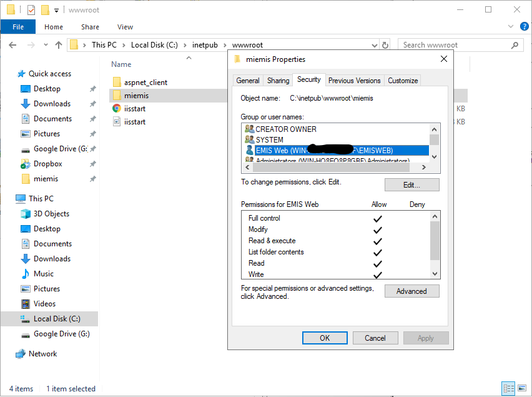
Task: Click the Chrome icon of first iisstart file
Action: 116,109
